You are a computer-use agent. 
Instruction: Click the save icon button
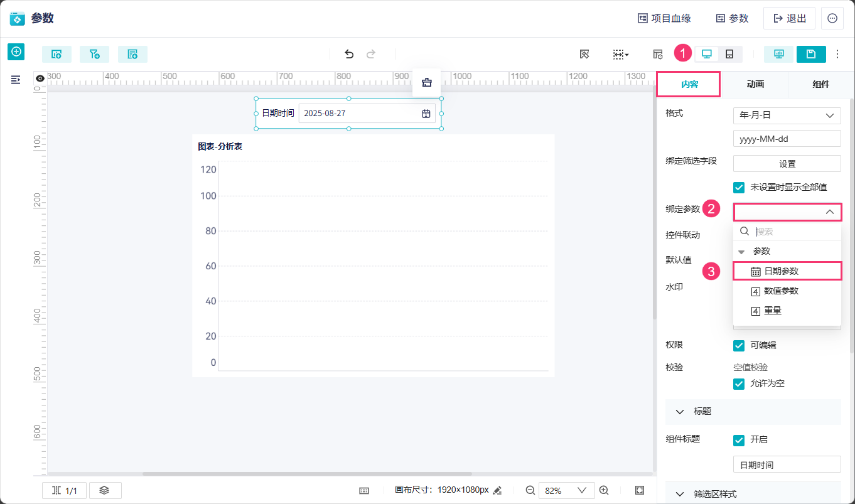pos(811,54)
